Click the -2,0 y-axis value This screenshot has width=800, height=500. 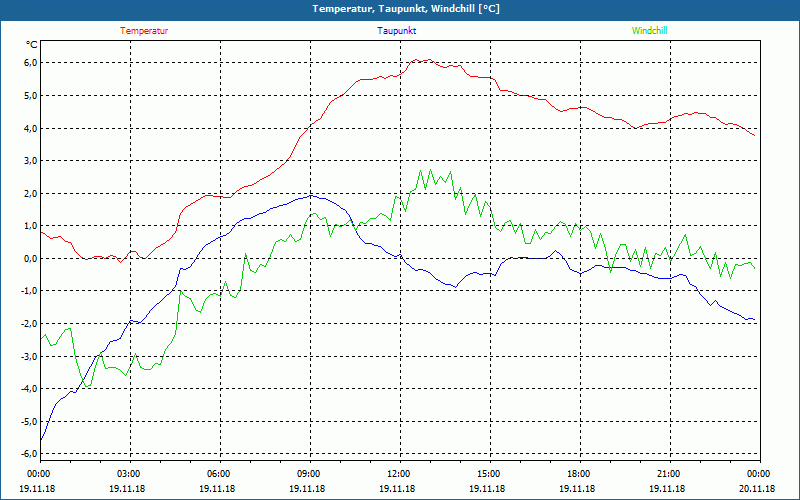point(30,323)
